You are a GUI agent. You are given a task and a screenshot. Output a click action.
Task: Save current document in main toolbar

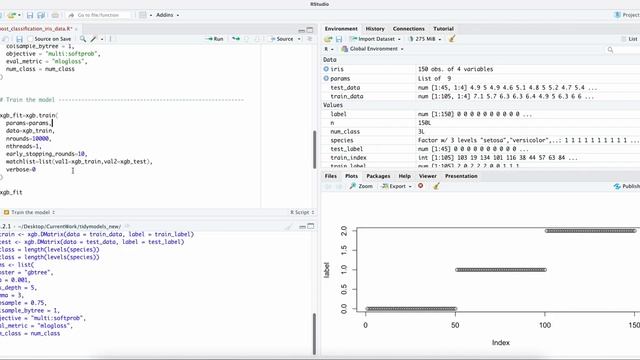tap(30, 15)
